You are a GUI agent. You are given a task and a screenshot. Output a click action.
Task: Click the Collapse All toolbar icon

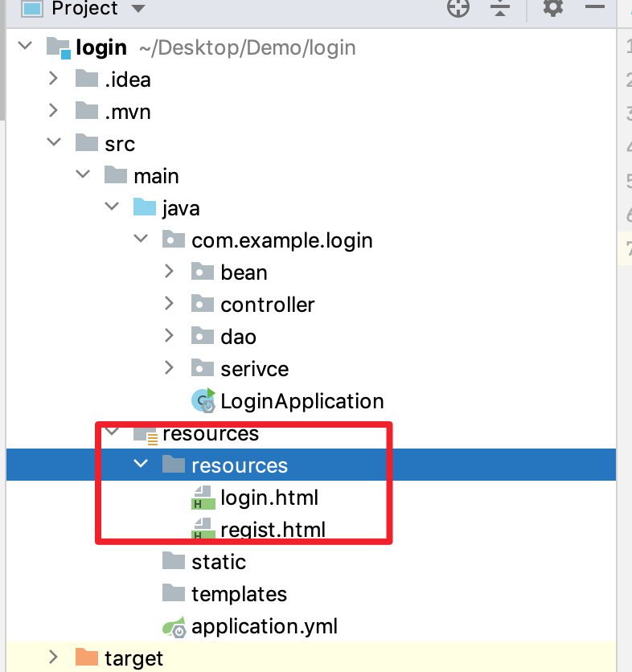click(x=500, y=8)
